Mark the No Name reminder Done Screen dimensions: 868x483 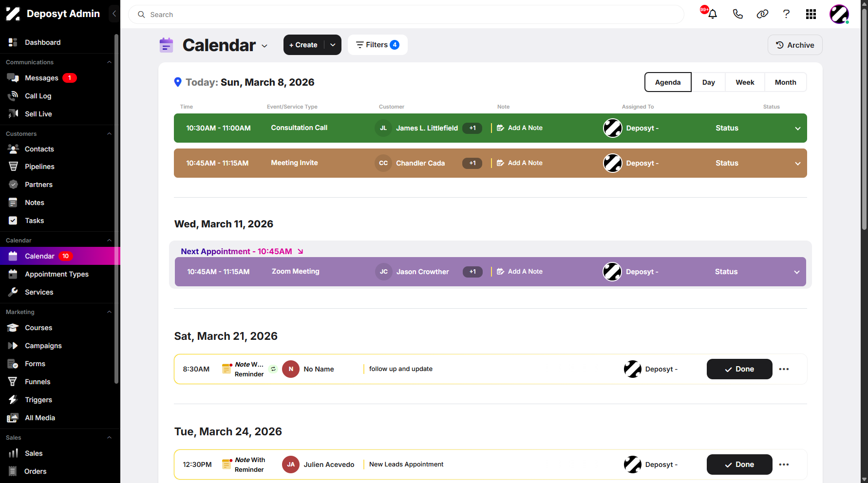click(x=739, y=369)
